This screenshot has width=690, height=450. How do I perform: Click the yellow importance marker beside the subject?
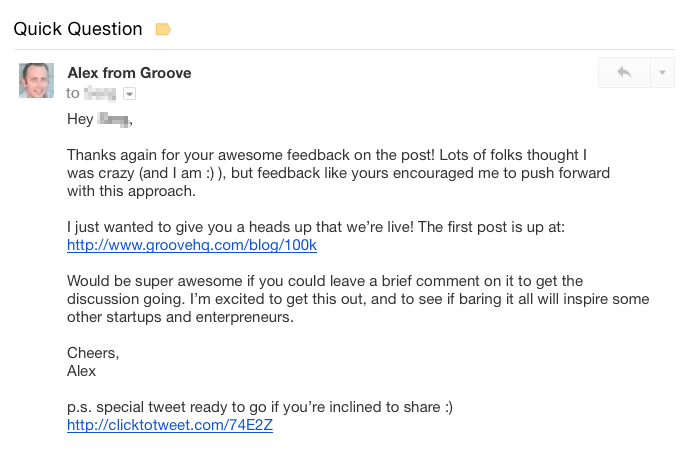pyautogui.click(x=163, y=29)
